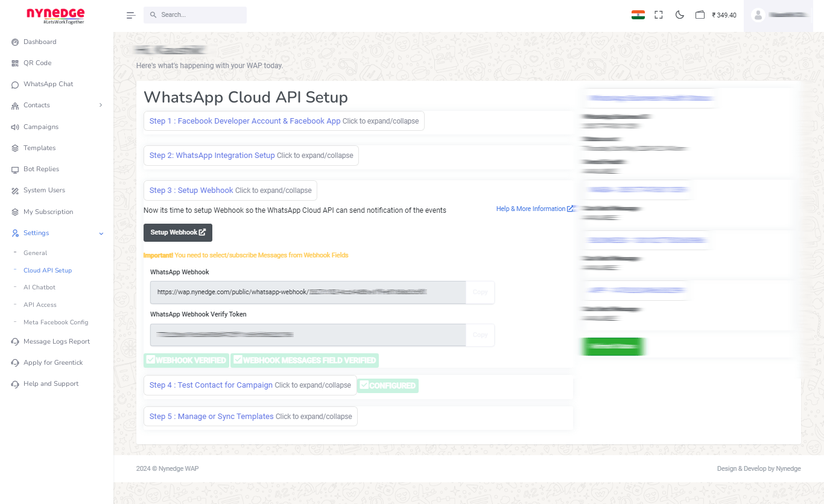Click the Templates layers icon
824x504 pixels.
coord(15,148)
